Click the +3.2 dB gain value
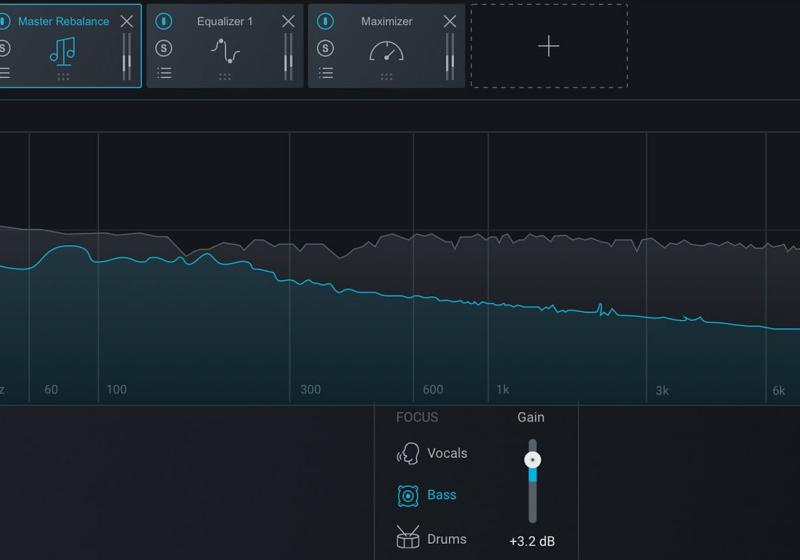 click(x=532, y=541)
